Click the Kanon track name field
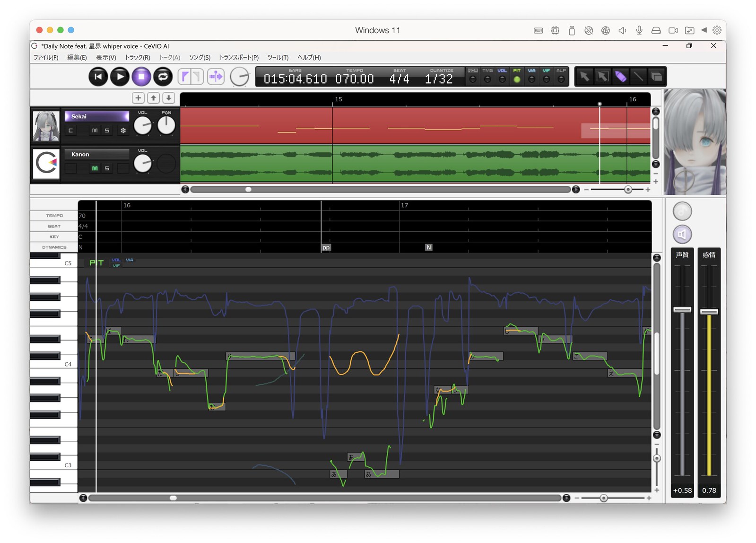Image resolution: width=756 pixels, height=543 pixels. (x=97, y=154)
